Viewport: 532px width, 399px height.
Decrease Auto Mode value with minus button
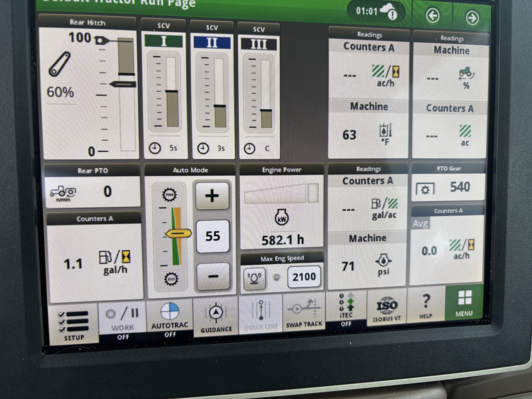(213, 276)
